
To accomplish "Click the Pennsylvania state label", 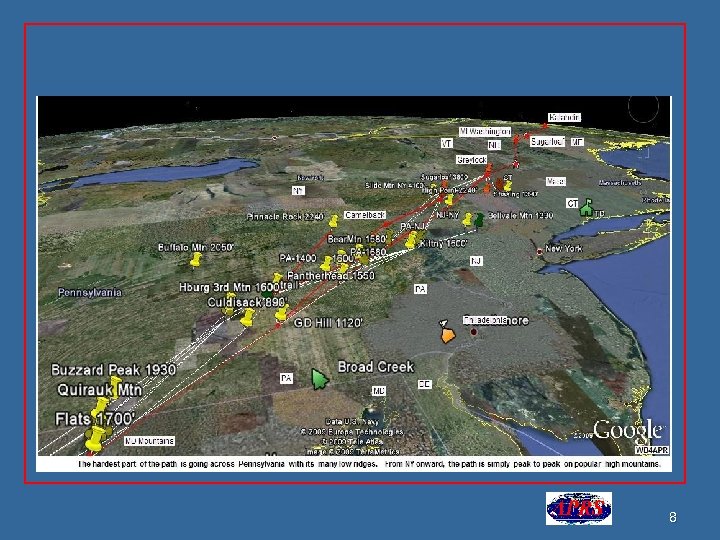I will pos(90,292).
